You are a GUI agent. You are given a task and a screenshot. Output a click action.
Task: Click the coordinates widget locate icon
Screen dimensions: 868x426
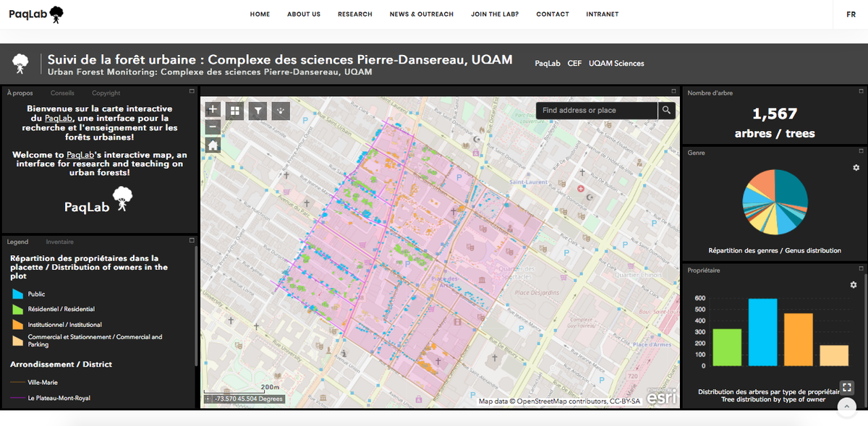[x=208, y=399]
